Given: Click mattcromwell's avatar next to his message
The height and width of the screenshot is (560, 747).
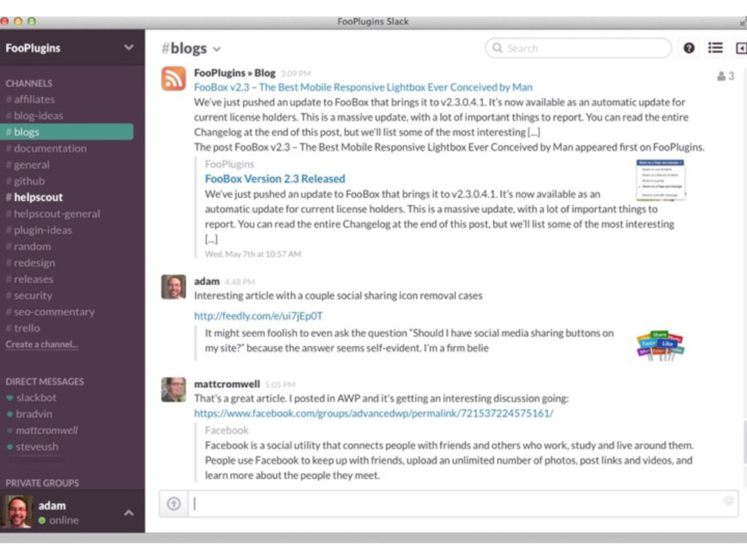Looking at the screenshot, I should tap(174, 389).
